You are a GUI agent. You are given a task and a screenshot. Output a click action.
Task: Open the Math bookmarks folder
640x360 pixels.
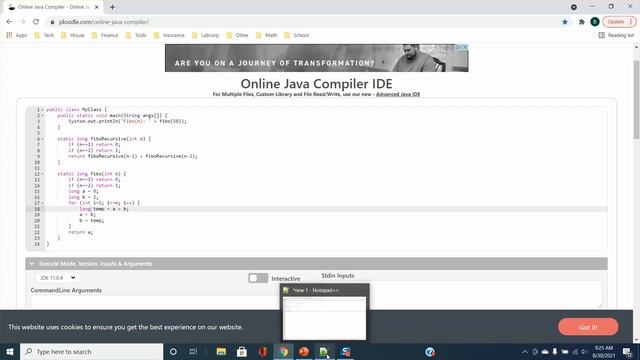[267, 35]
